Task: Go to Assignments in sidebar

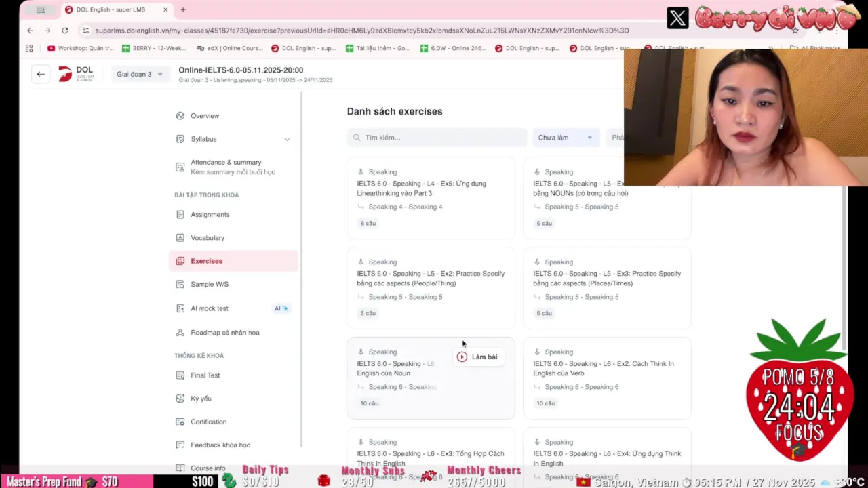Action: click(x=233, y=215)
